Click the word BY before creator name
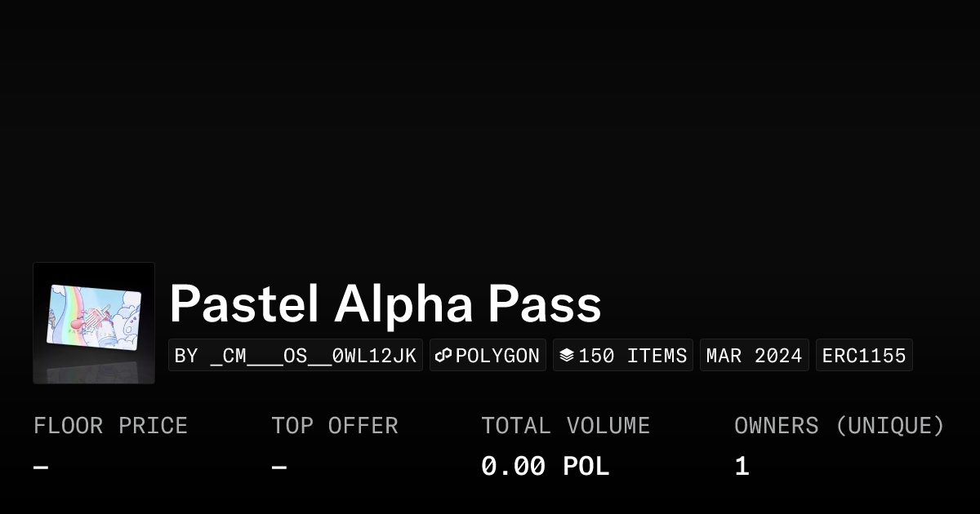Viewport: 980px width, 514px height. point(186,356)
